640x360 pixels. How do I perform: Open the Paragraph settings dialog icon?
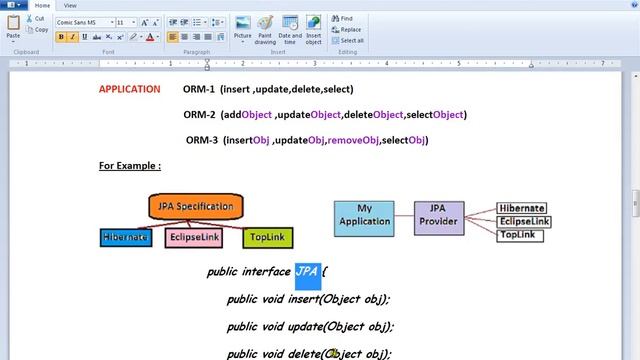tap(220, 37)
